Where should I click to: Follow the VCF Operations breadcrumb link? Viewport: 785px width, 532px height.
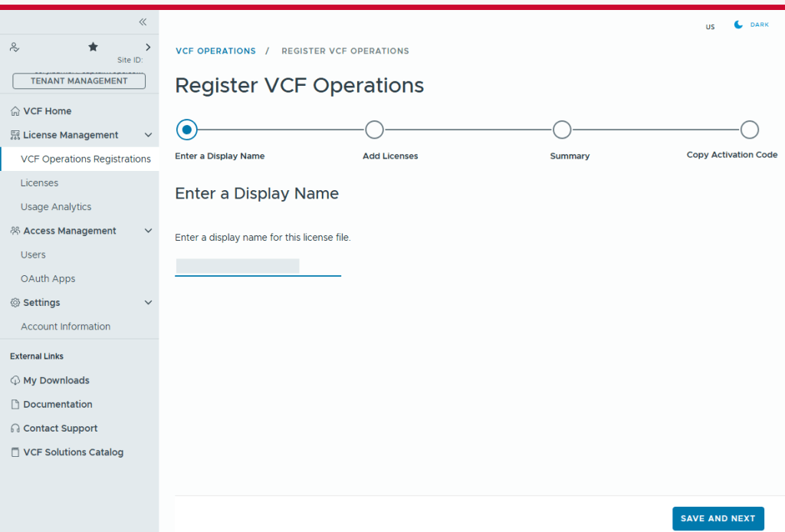pyautogui.click(x=215, y=51)
